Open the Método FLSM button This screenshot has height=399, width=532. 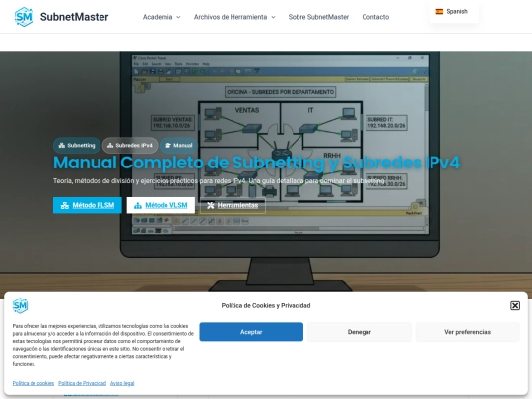(88, 205)
